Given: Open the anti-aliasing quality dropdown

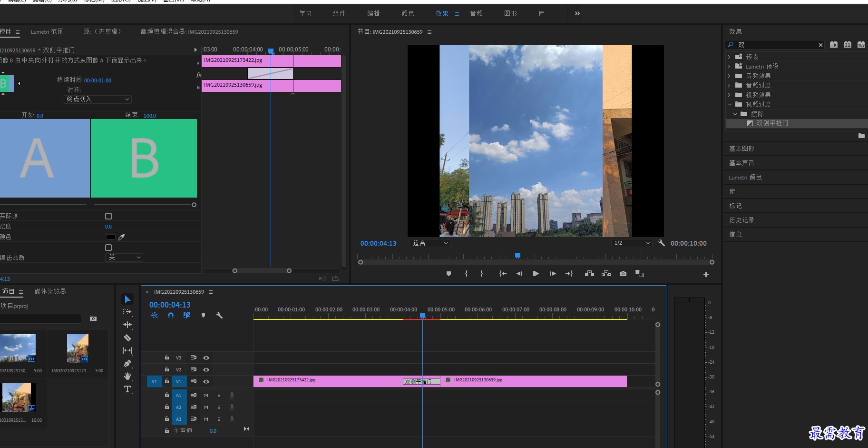Looking at the screenshot, I should (124, 258).
